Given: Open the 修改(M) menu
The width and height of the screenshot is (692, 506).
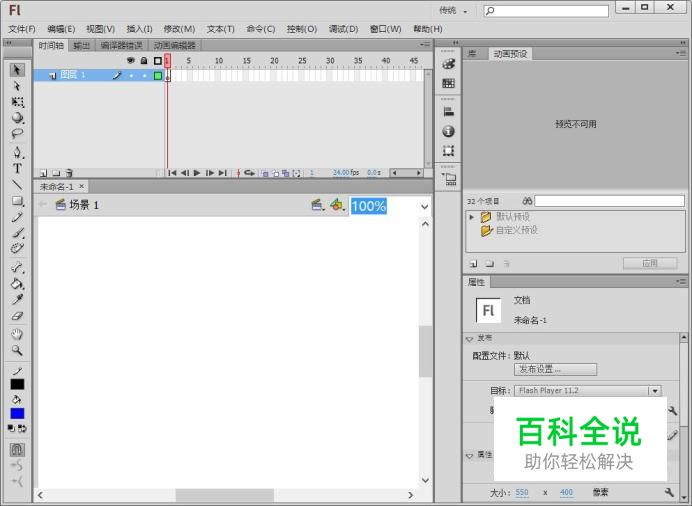Looking at the screenshot, I should [179, 29].
